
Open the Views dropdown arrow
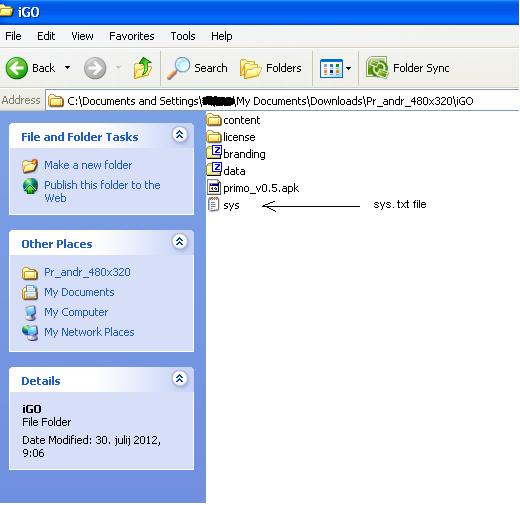click(x=348, y=68)
